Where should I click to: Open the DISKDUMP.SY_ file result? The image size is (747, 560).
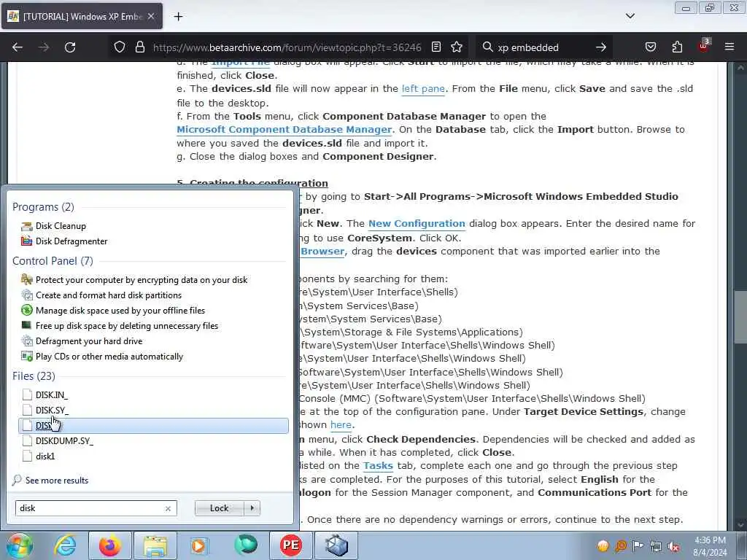64,441
